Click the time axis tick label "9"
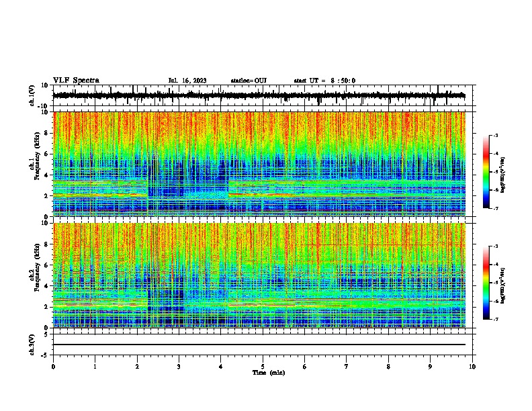This screenshot has height=411, width=532. click(x=430, y=367)
